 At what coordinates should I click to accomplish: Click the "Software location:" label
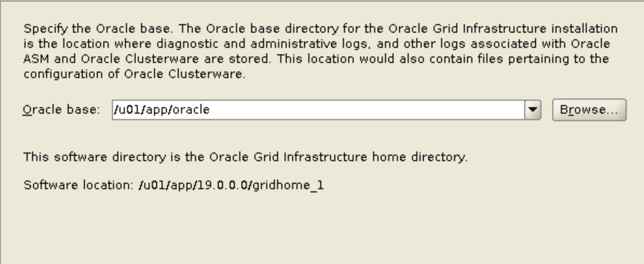point(78,185)
